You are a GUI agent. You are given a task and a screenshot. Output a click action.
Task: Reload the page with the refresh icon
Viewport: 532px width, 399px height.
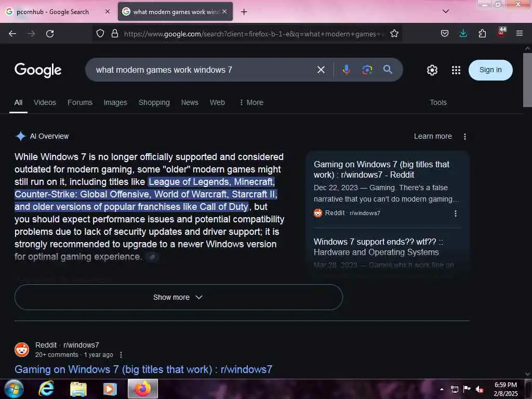pyautogui.click(x=50, y=34)
